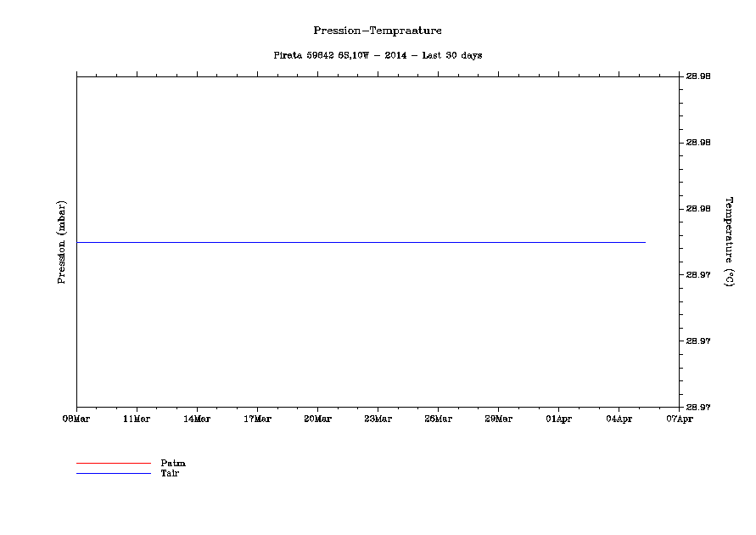Click the Patm legend label
This screenshot has height=535, width=756.
tap(172, 463)
